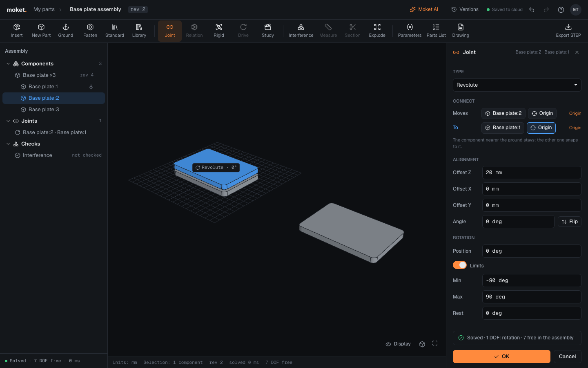Image resolution: width=588 pixels, height=368 pixels.
Task: Confirm the joint with OK
Action: click(501, 357)
